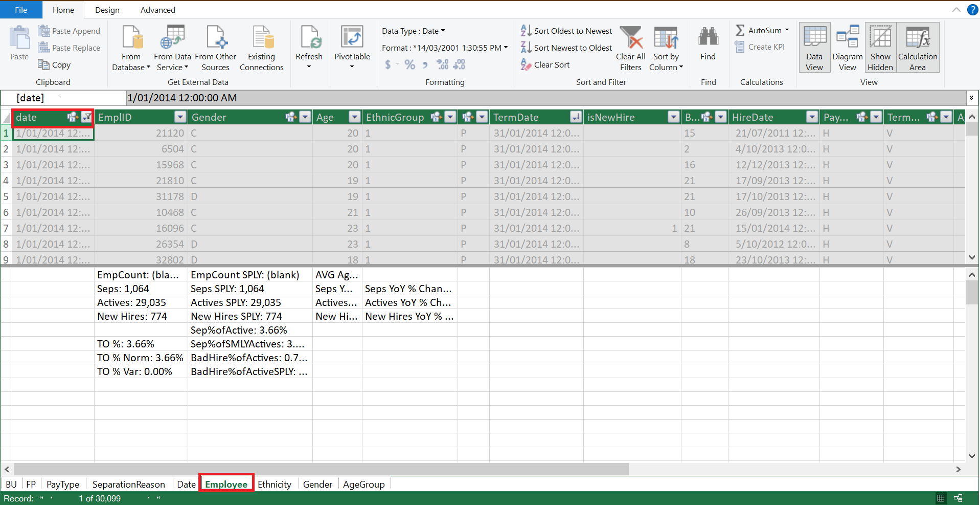This screenshot has height=505, width=980.
Task: Select From Database import
Action: pyautogui.click(x=131, y=47)
